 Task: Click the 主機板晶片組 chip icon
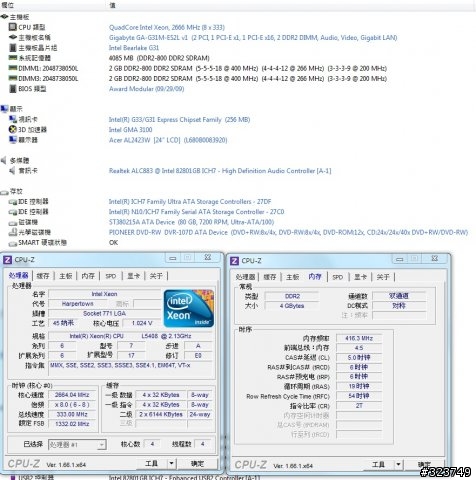(13, 48)
